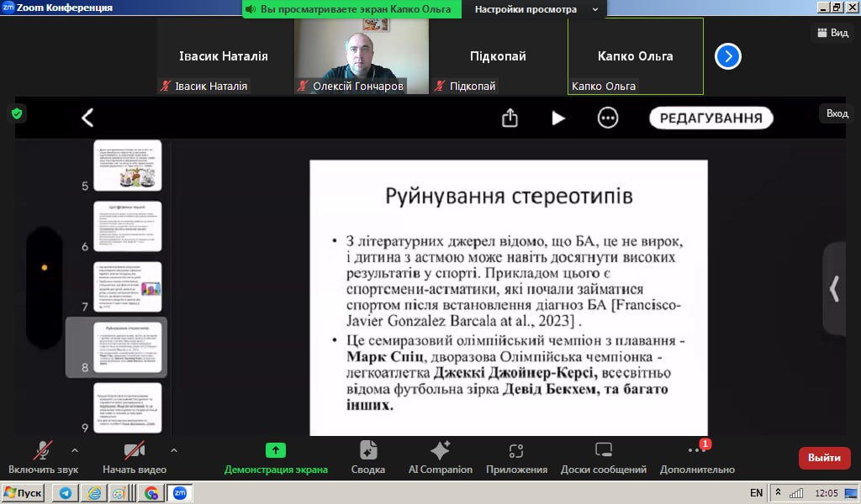Viewport: 861px width, 504px height.
Task: Select Підкопай participant tile
Action: coord(498,56)
